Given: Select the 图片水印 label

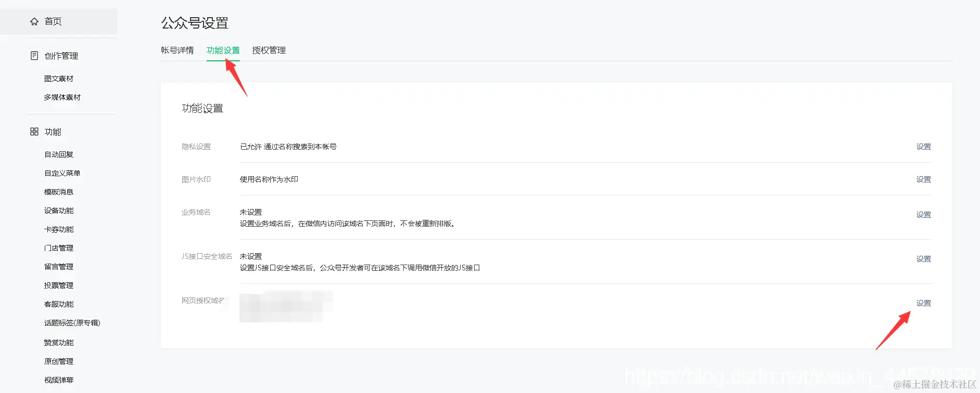Looking at the screenshot, I should pos(196,179).
